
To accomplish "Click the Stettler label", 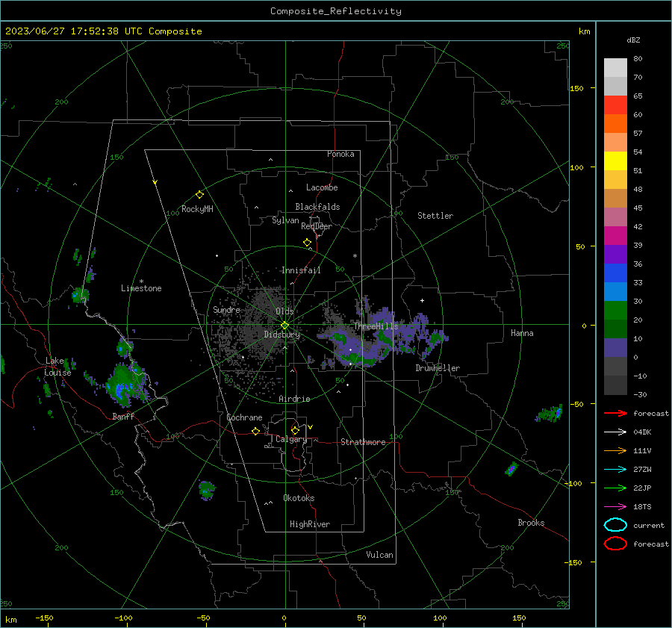I will 435,216.
